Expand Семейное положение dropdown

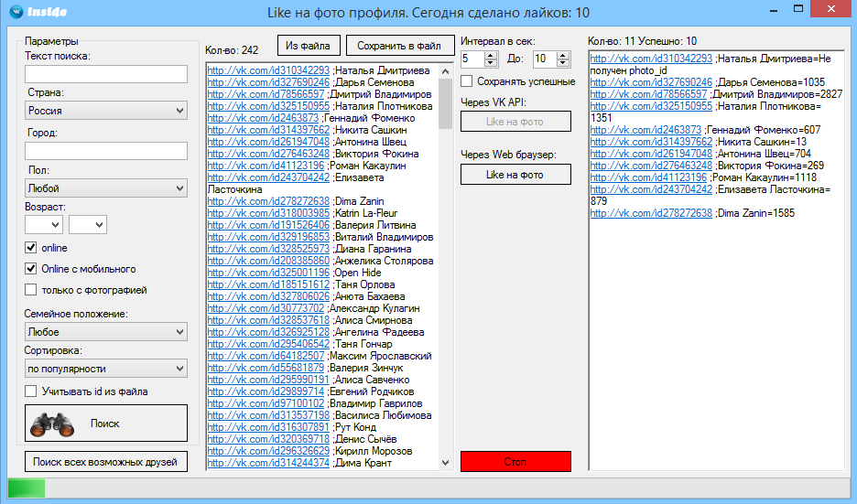coord(106,332)
